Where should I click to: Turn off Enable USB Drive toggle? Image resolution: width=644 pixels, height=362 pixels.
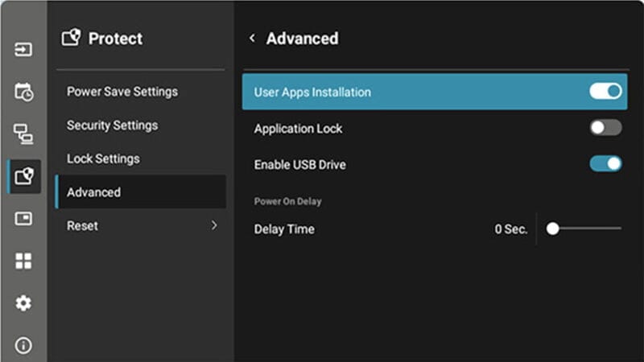[605, 164]
